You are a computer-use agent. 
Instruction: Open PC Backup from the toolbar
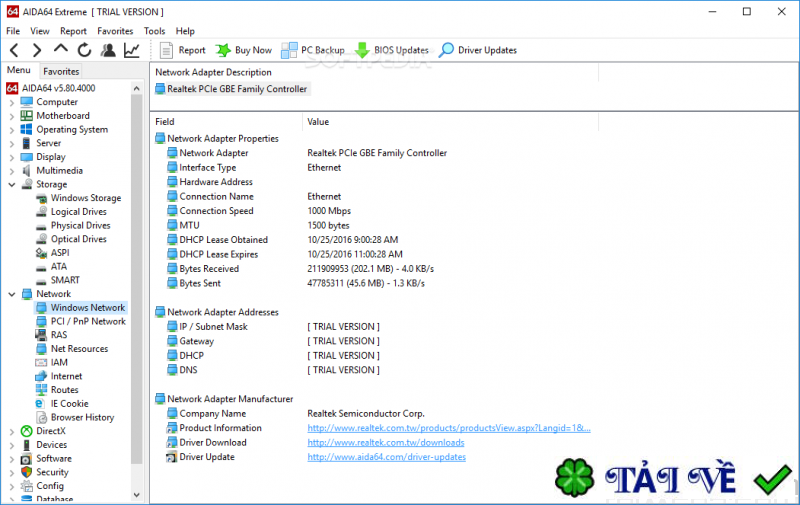pyautogui.click(x=313, y=50)
